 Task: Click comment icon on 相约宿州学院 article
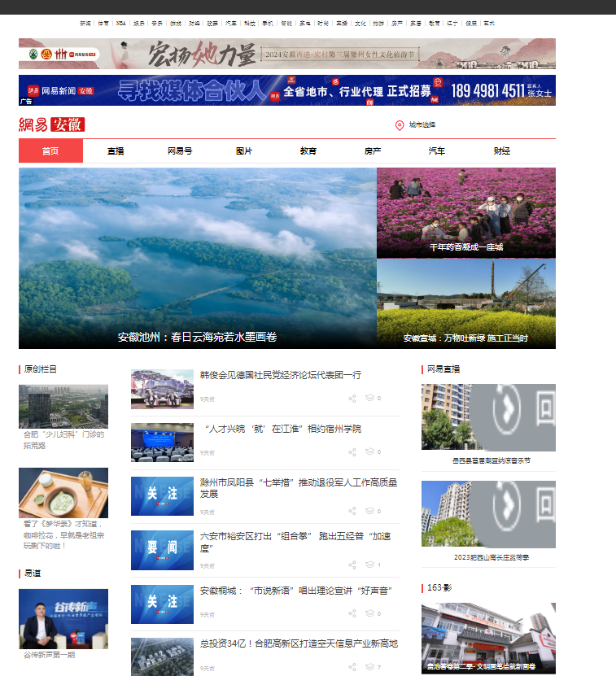[x=369, y=451]
